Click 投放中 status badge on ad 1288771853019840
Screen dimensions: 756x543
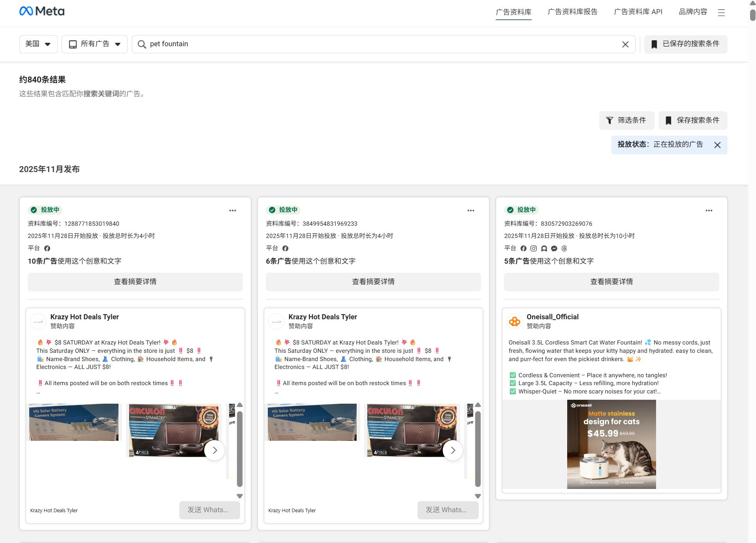(45, 210)
